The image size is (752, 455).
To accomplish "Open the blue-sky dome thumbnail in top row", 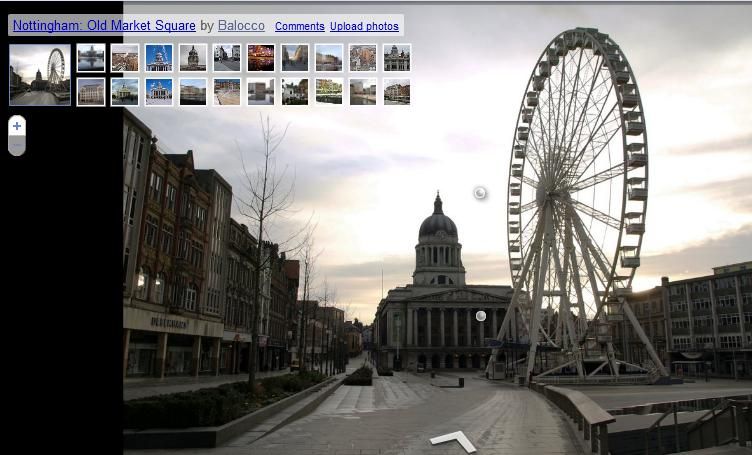I will pyautogui.click(x=159, y=58).
